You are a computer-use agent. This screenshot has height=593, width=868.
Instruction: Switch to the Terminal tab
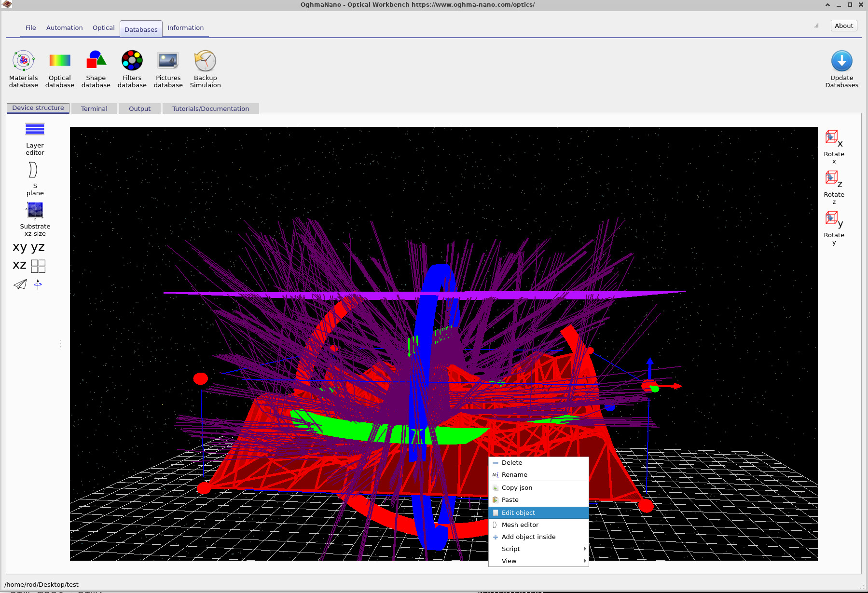pos(94,108)
